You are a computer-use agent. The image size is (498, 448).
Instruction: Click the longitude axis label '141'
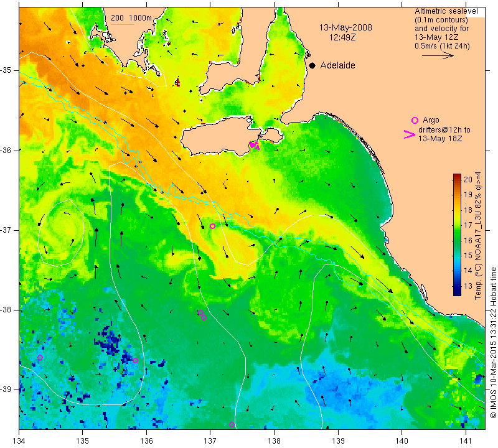coord(466,441)
